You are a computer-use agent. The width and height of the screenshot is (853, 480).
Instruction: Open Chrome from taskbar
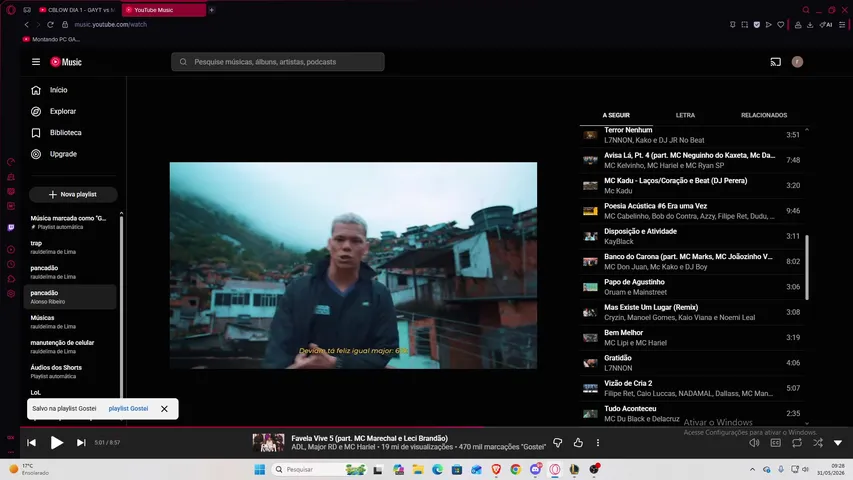(x=515, y=469)
